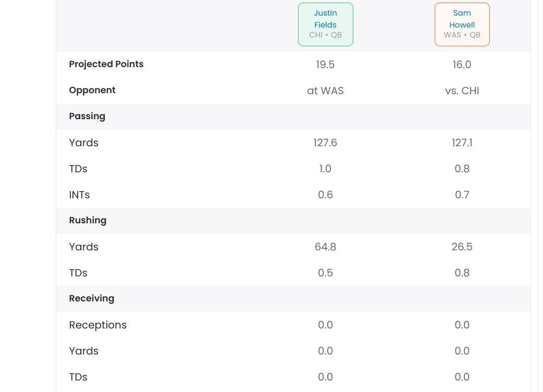Open the 'at WAS' opponent cell

coord(325,91)
